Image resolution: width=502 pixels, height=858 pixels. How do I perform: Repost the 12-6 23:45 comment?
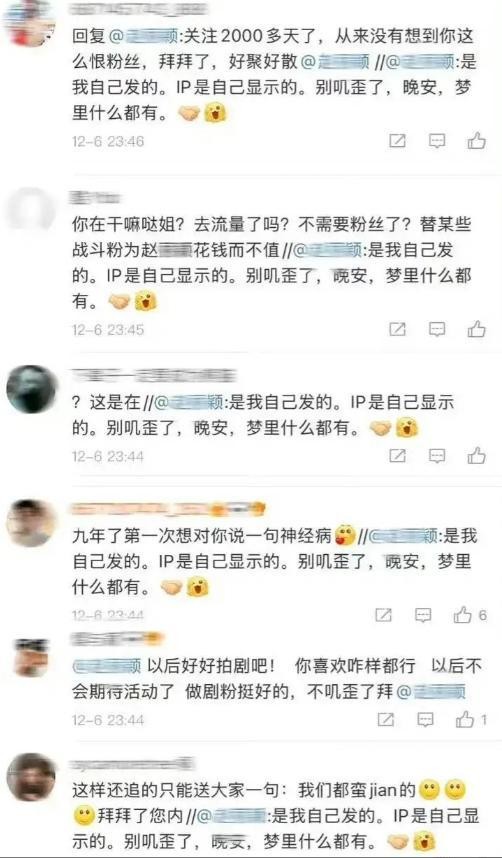tap(397, 329)
